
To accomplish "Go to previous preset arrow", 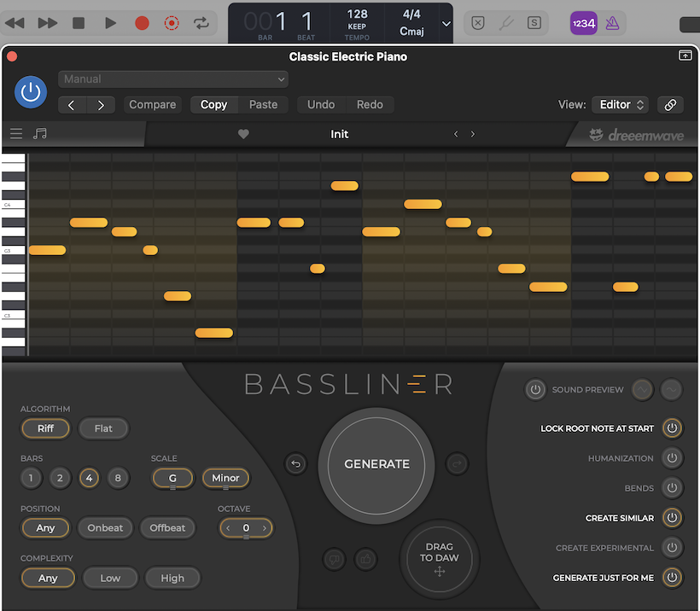I will [x=72, y=105].
